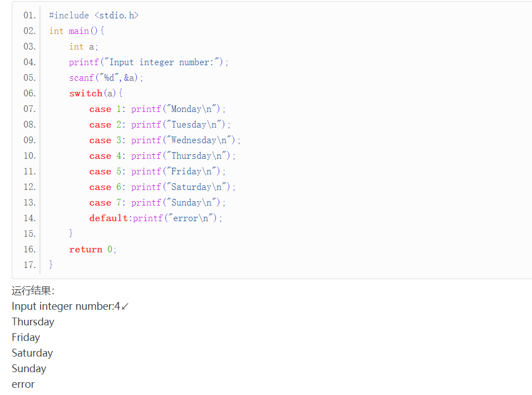Viewport: 532px width, 395px height.
Task: Click the 'int a;' declaration
Action: point(83,47)
